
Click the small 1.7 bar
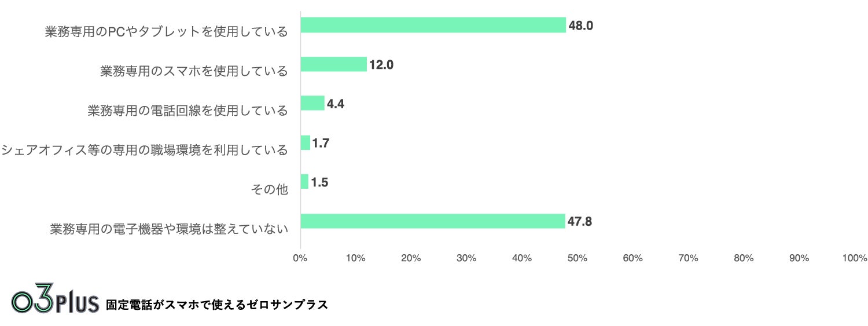[x=305, y=142]
